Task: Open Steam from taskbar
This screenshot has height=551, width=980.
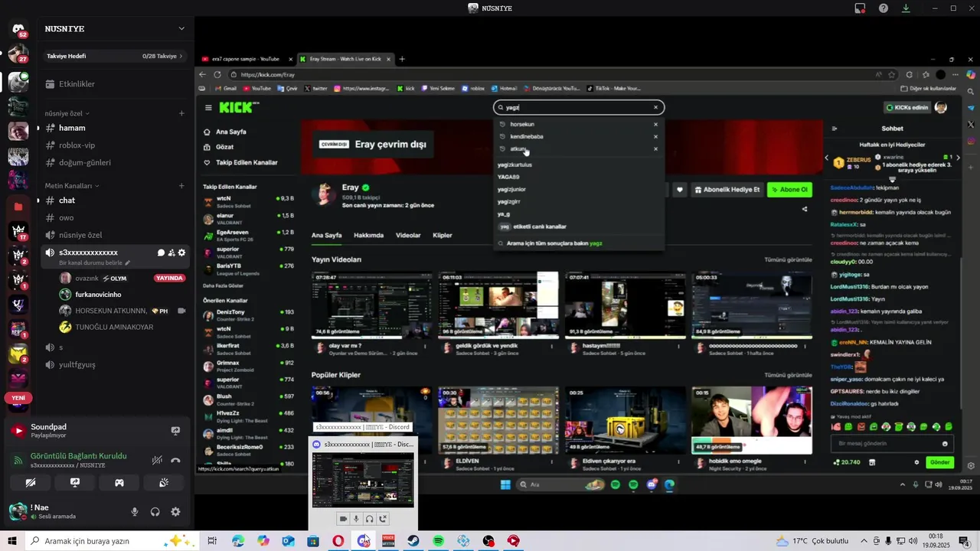Action: pyautogui.click(x=413, y=541)
